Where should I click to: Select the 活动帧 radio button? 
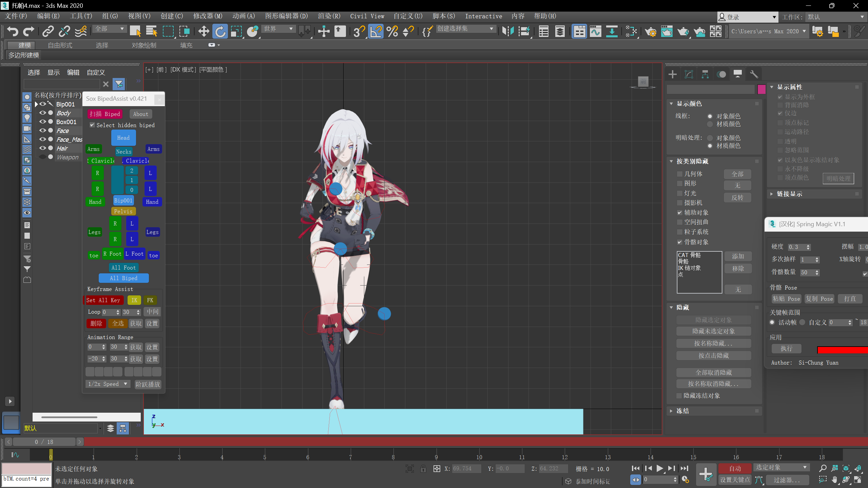point(772,323)
